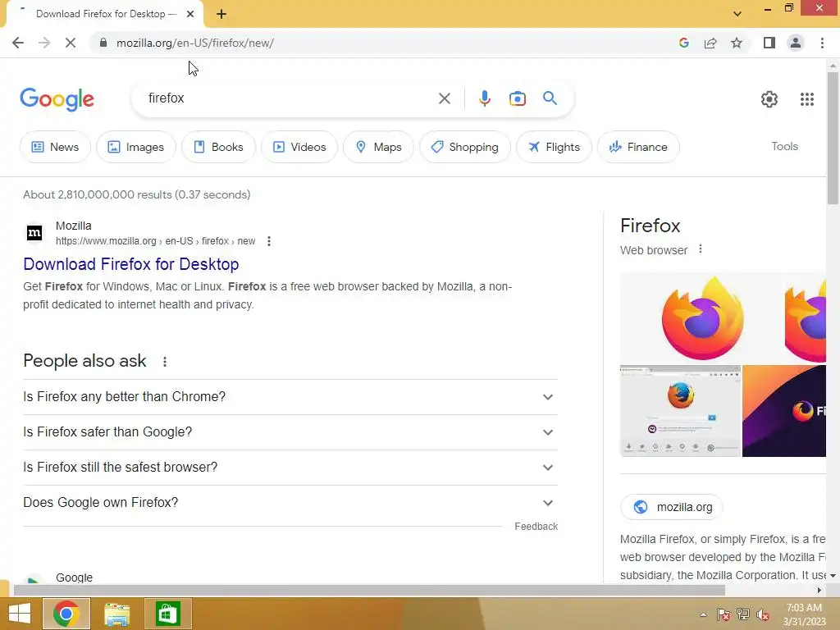Open the network tray icon

pos(743,614)
